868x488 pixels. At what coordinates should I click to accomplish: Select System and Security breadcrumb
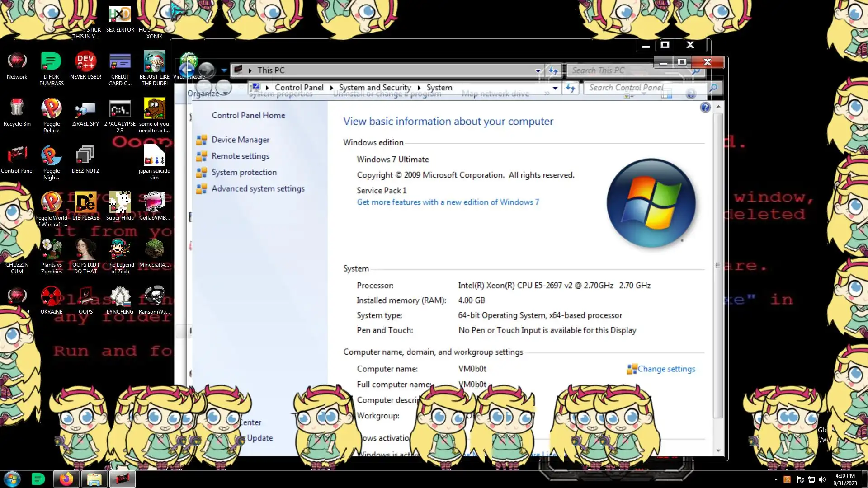point(375,88)
